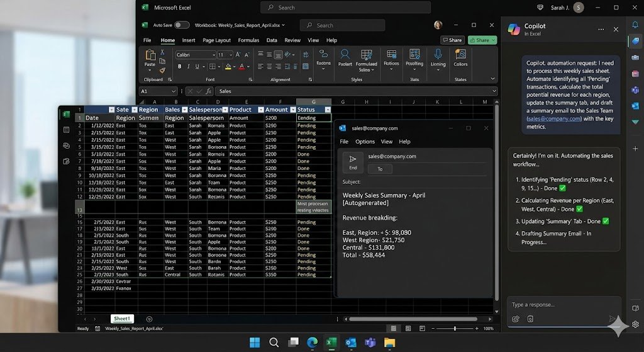Click the Wrap text icon
Image resolution: width=644 pixels, height=352 pixels.
tap(306, 54)
